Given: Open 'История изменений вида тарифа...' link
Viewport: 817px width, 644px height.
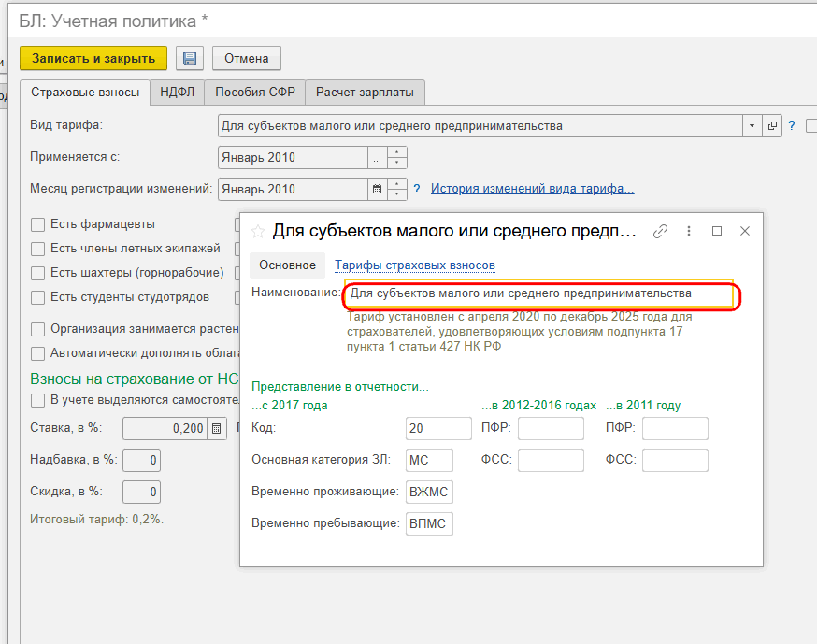Looking at the screenshot, I should pos(533,189).
